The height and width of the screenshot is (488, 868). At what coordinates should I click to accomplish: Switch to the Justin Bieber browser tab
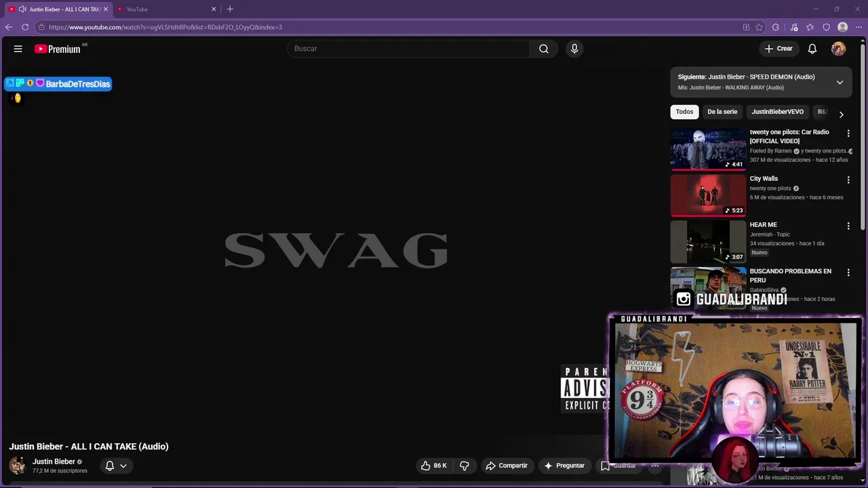point(58,9)
